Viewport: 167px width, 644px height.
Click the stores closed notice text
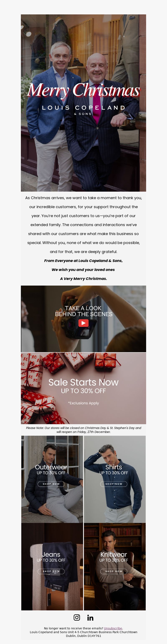[83, 429]
